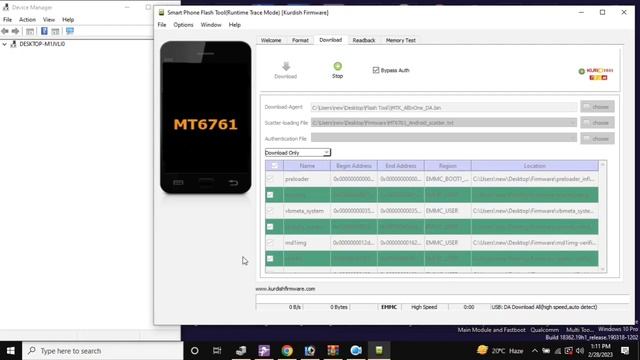Click the DESKTOP-M1JVLI0 computer icon

click(13, 44)
